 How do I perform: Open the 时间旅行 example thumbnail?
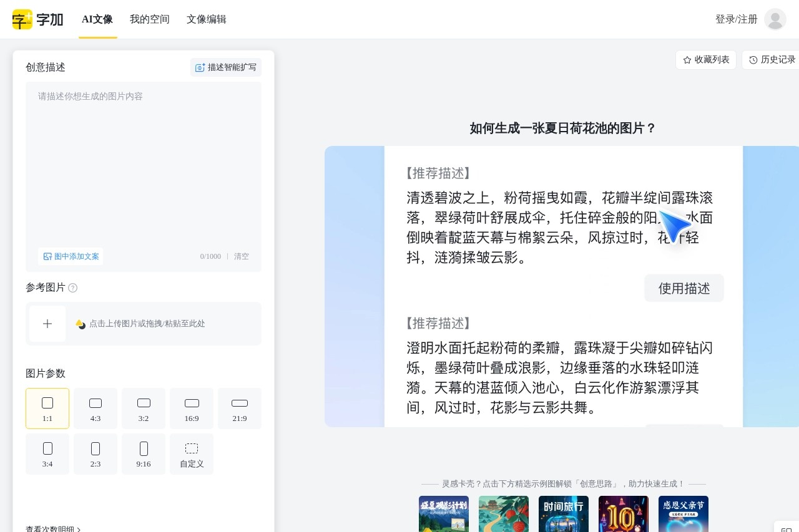pos(563,514)
